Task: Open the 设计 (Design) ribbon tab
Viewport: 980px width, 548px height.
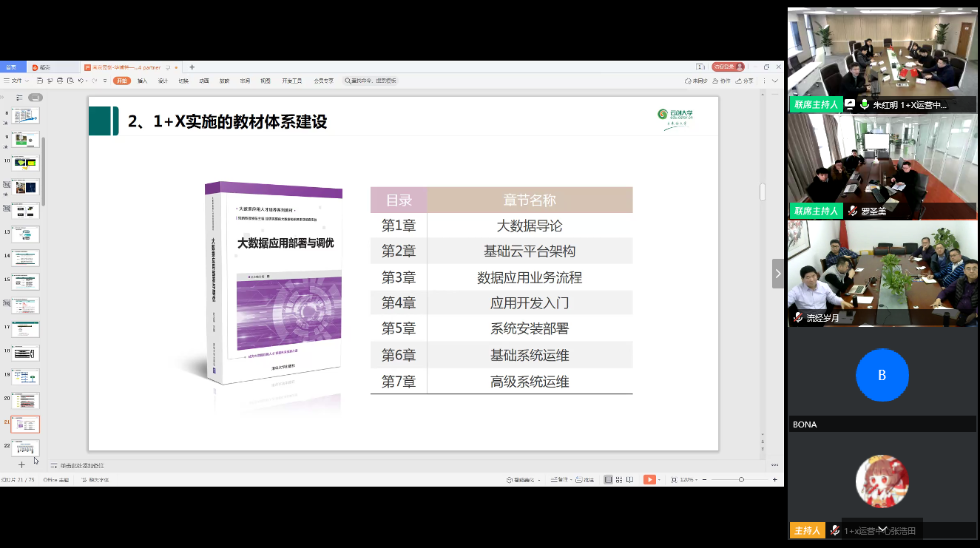Action: point(163,81)
